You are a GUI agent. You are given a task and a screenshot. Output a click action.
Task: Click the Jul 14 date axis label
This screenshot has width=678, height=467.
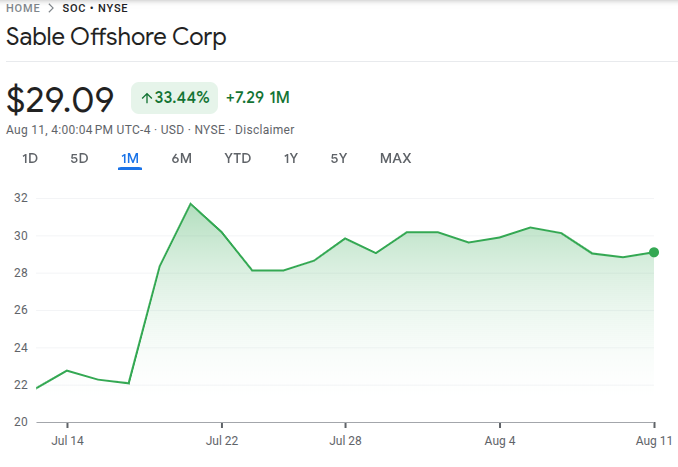[67, 440]
